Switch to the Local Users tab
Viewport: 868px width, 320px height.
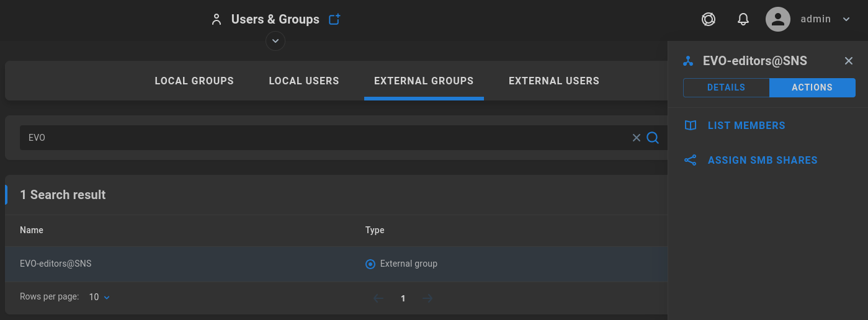point(304,81)
